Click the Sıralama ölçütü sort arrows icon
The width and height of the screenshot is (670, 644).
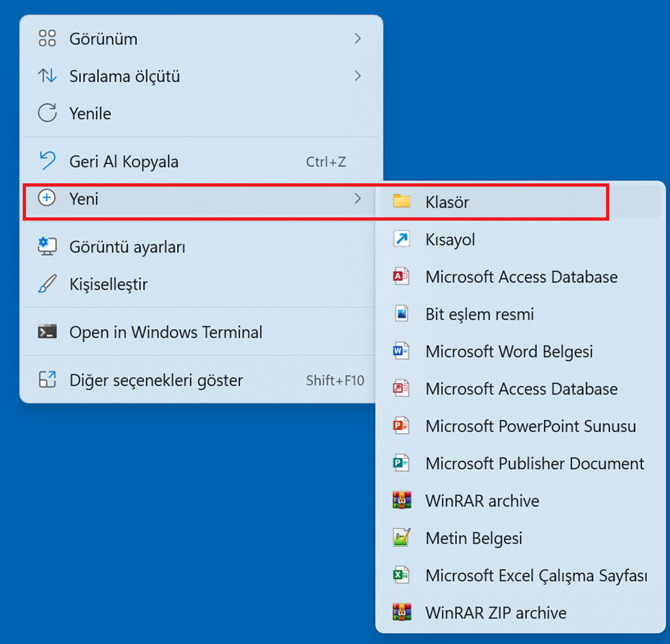click(x=47, y=76)
